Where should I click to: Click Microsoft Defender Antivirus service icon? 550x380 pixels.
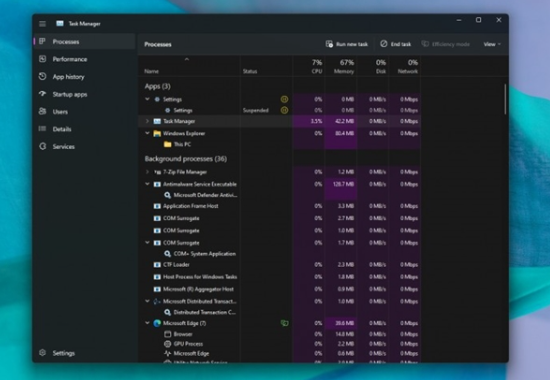click(168, 195)
